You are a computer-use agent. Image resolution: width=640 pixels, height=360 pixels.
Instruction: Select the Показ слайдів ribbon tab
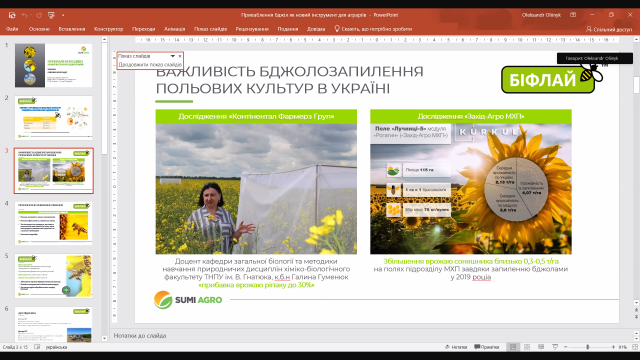click(x=211, y=29)
